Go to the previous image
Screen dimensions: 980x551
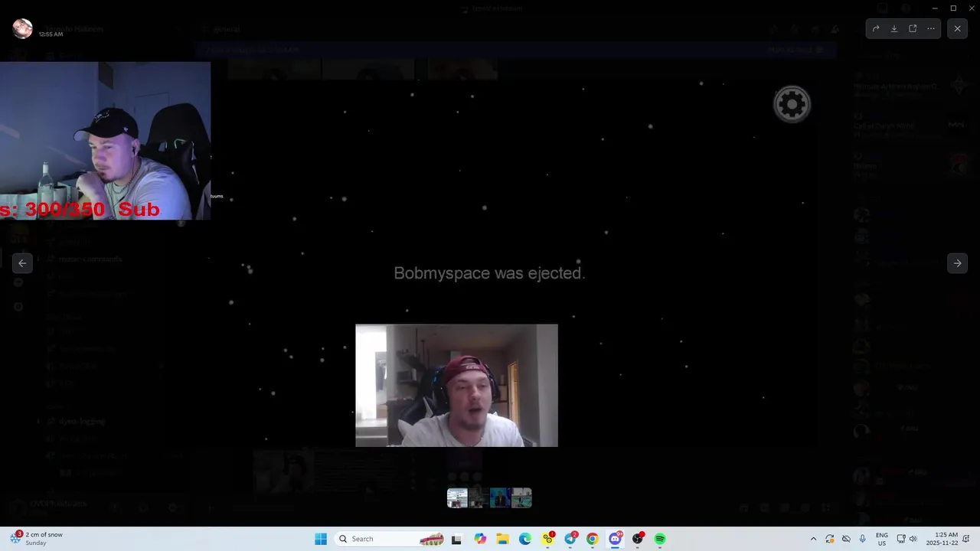tap(22, 263)
